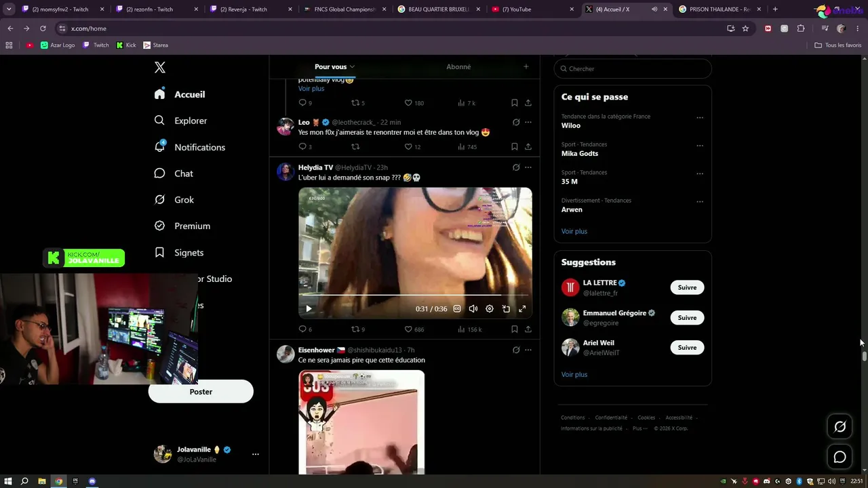Ask Grok about Leo's post
The image size is (868, 488).
click(516, 122)
